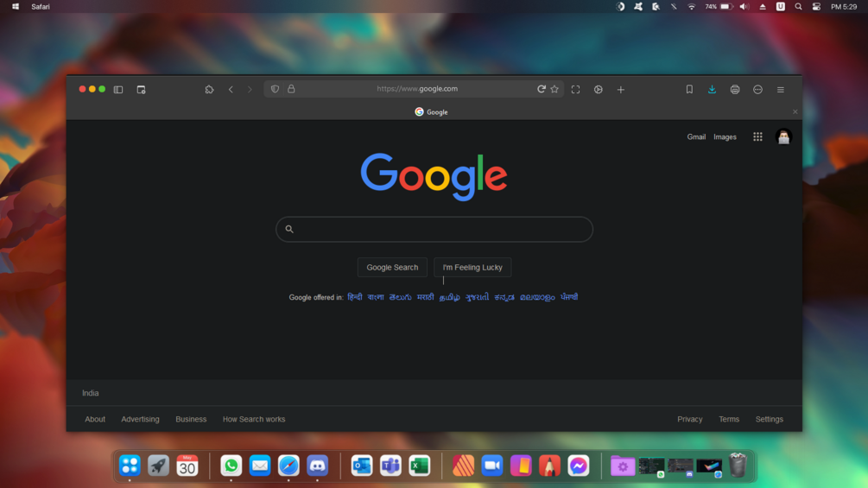
Task: Show downloads with the blue arrow icon
Action: (712, 89)
